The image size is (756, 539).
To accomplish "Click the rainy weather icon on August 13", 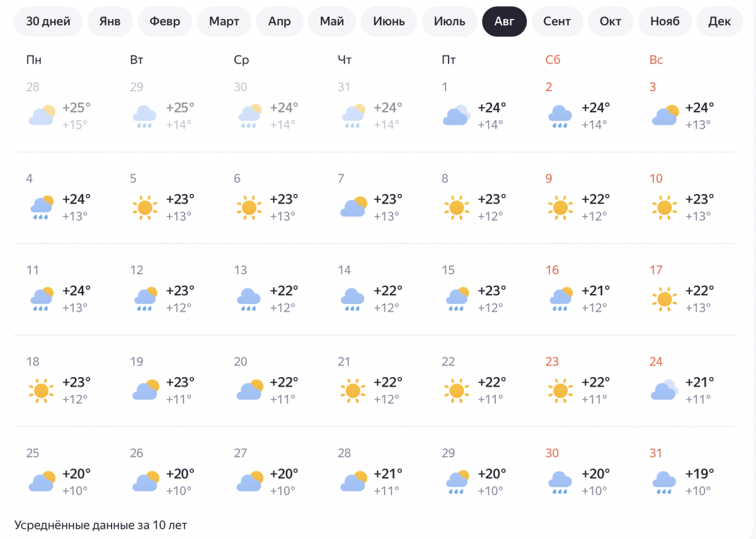I will click(249, 299).
